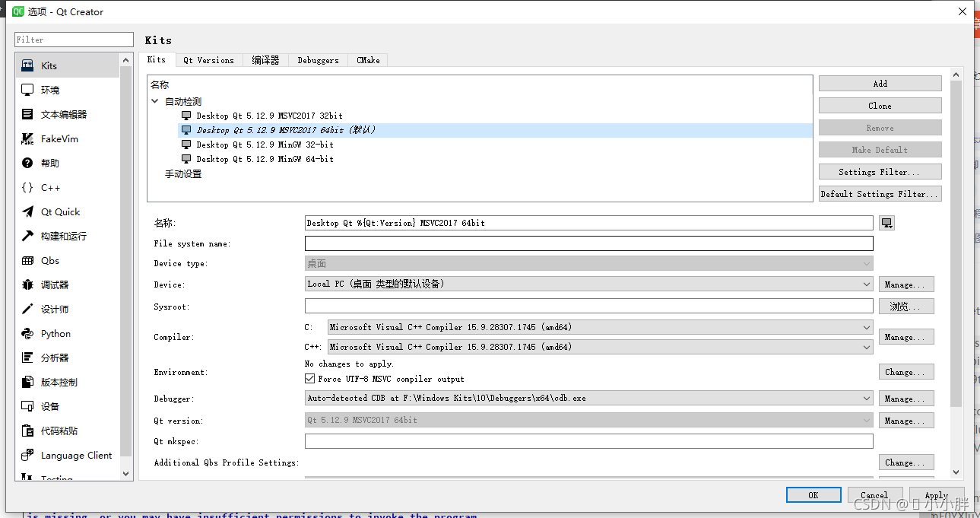Open the 文本编辑器 category icon
The width and height of the screenshot is (980, 518).
point(27,114)
